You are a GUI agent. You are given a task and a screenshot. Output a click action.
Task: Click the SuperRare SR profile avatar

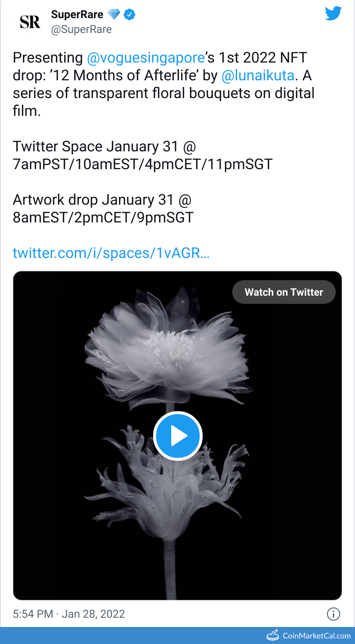point(30,22)
